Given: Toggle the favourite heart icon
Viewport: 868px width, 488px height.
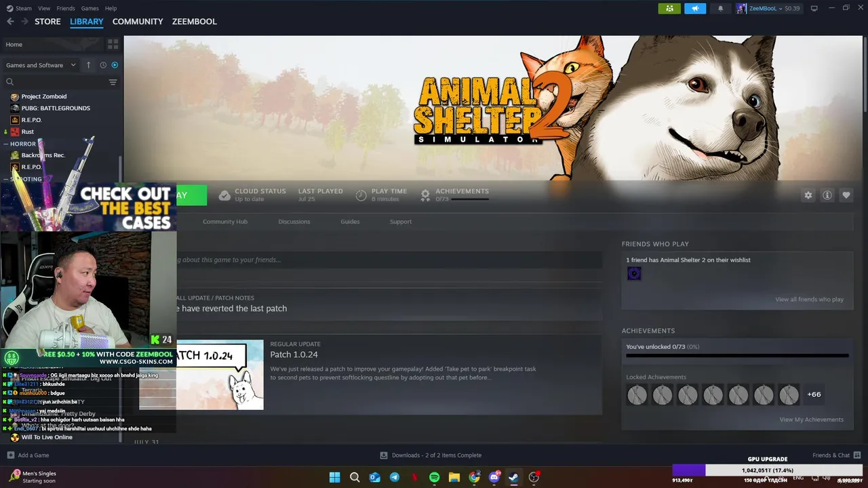Looking at the screenshot, I should point(846,195).
